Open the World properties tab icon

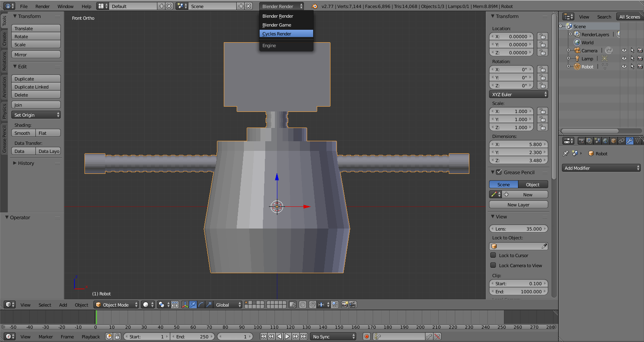605,141
